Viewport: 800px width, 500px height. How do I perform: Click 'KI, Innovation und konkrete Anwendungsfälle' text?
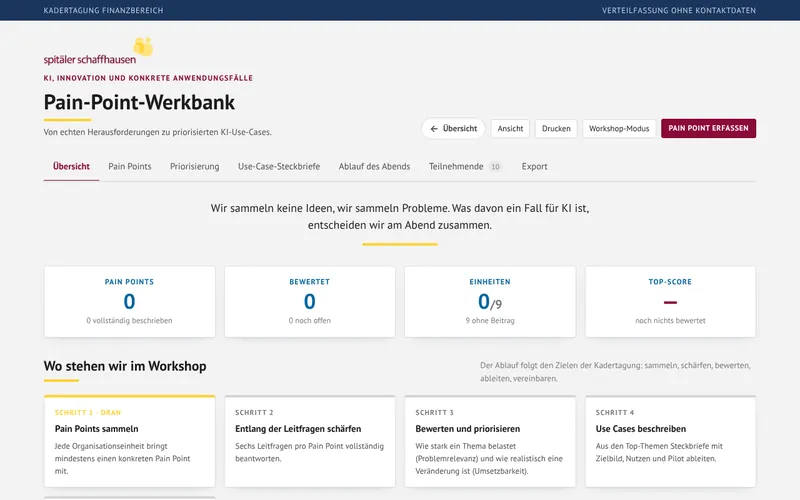(148, 78)
